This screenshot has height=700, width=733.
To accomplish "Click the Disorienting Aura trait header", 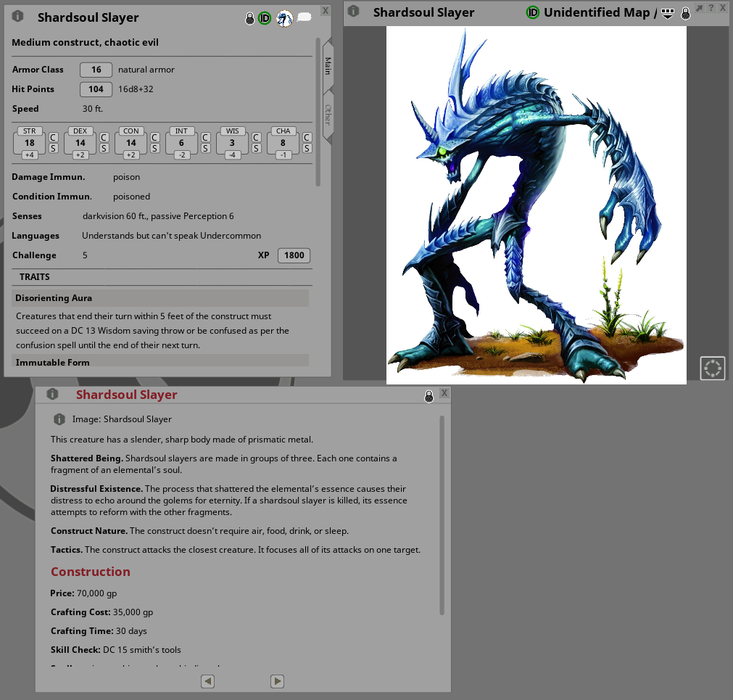I will [x=160, y=298].
